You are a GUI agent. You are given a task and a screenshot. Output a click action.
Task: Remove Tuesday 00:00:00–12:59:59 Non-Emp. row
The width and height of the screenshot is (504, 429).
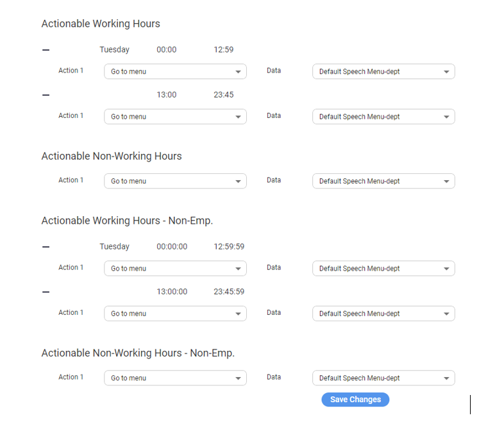point(46,247)
